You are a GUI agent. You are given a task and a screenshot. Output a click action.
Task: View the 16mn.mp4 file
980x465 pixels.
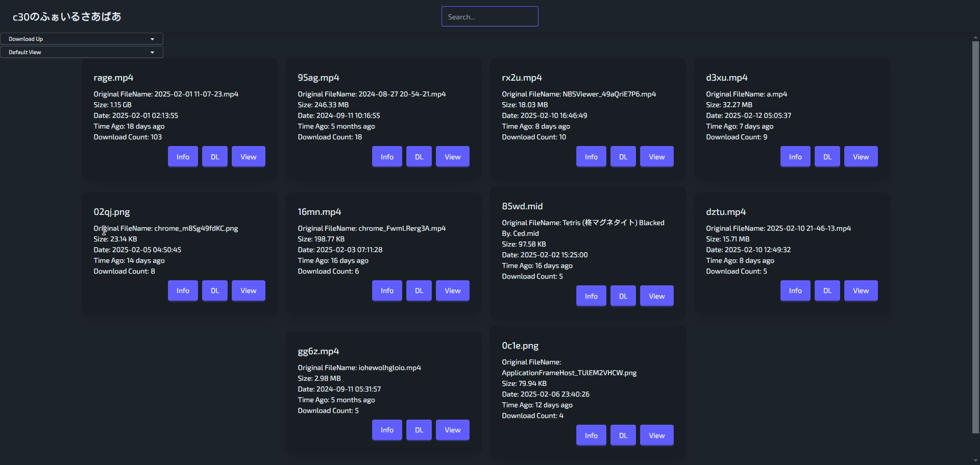[x=452, y=291]
